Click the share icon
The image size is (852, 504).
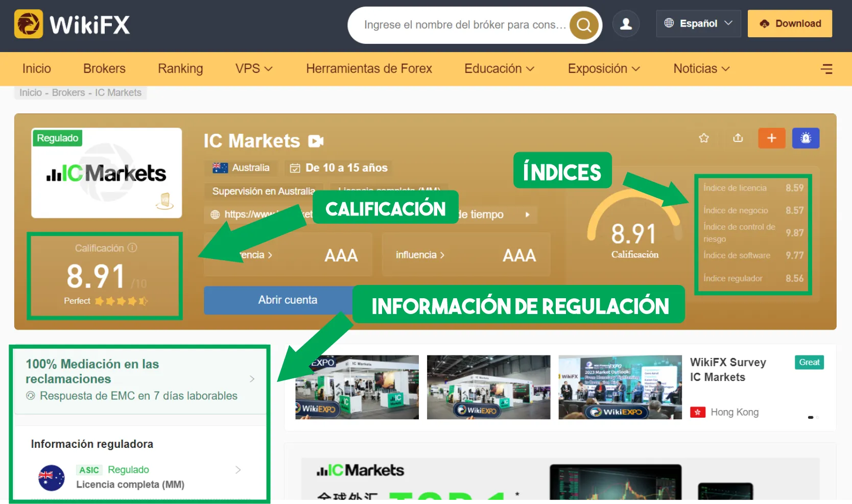(x=738, y=138)
